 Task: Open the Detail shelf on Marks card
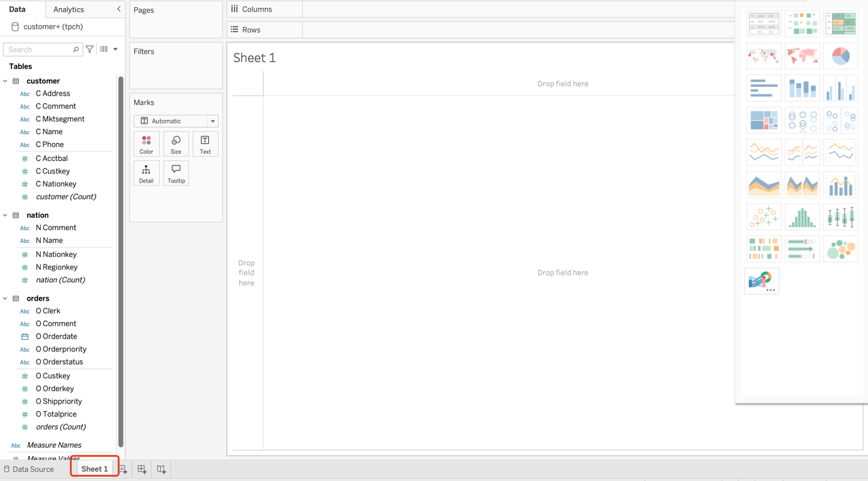click(146, 173)
